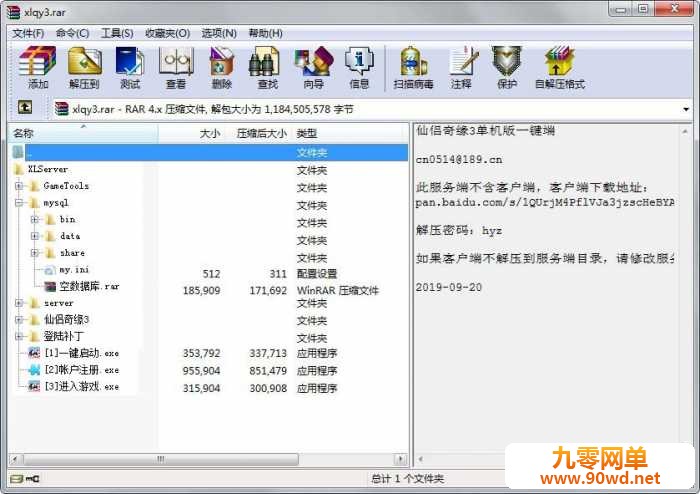Start Virus Scan (扫描病毒) tool
Image resolution: width=700 pixels, height=494 pixels.
click(413, 67)
